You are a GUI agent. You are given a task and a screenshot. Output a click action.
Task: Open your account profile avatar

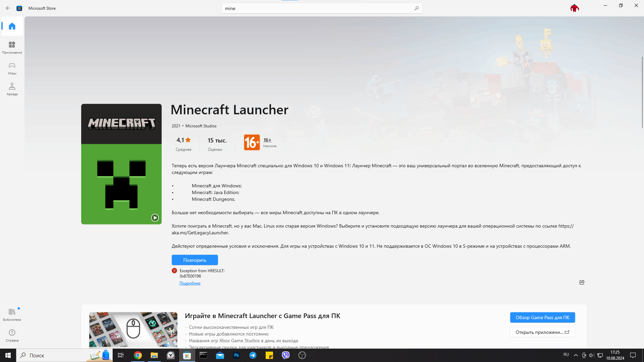pyautogui.click(x=574, y=8)
